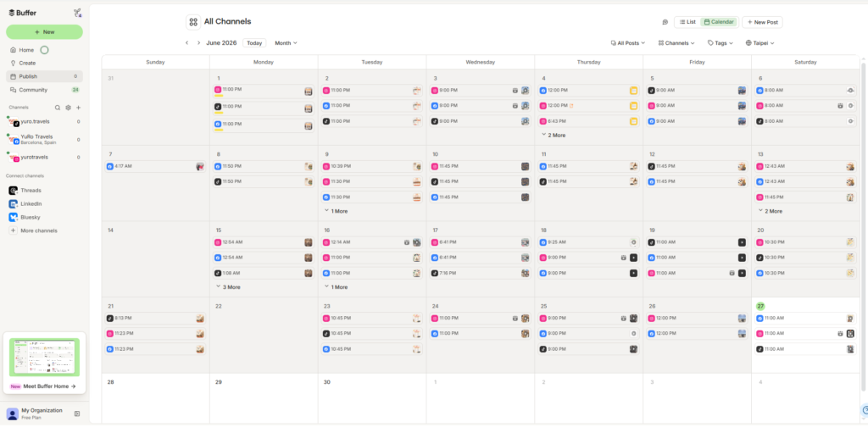Image resolution: width=868 pixels, height=433 pixels.
Task: Click the highlighted date 27
Action: click(760, 306)
